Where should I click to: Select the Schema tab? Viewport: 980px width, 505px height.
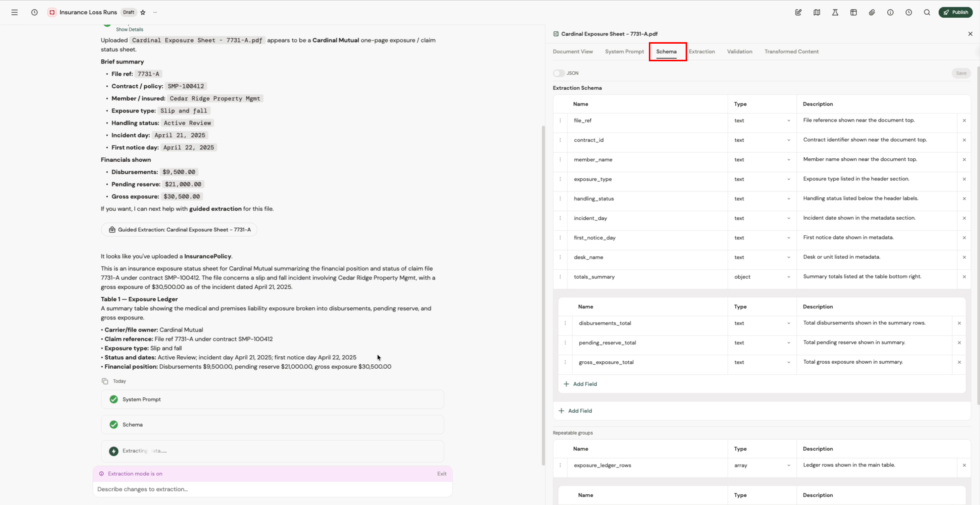[666, 51]
